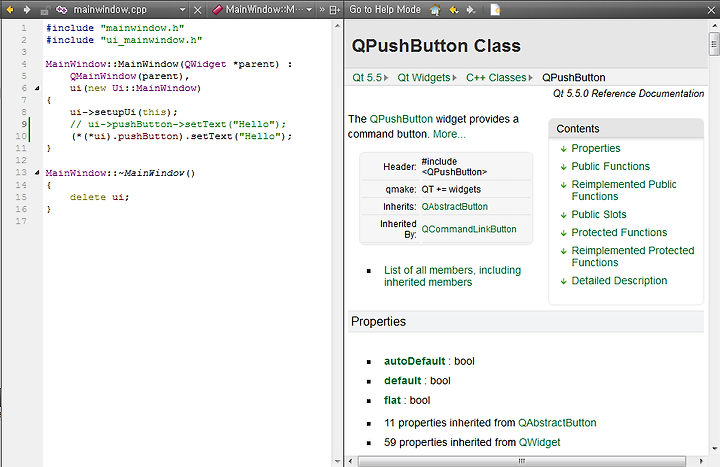
Task: Click the '#include <QPushButton>' header value
Action: 454,167
